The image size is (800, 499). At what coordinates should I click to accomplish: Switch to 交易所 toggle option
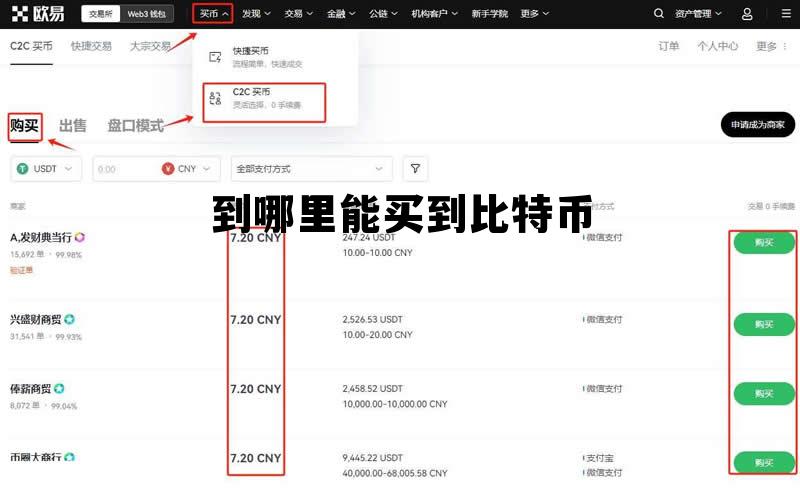[x=101, y=14]
